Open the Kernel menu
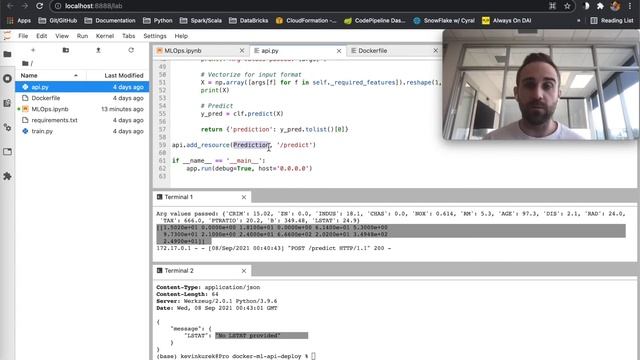 [x=105, y=36]
